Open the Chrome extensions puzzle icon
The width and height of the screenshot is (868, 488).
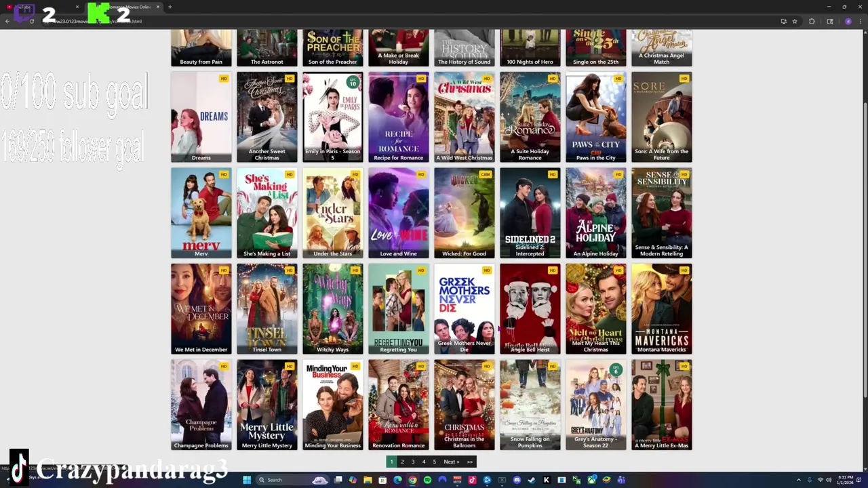tap(812, 21)
